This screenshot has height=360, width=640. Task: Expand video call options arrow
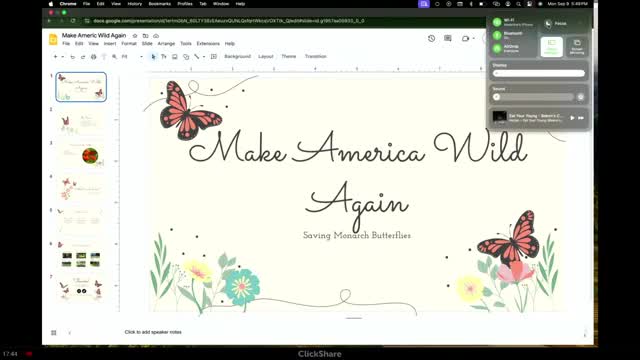click(473, 38)
